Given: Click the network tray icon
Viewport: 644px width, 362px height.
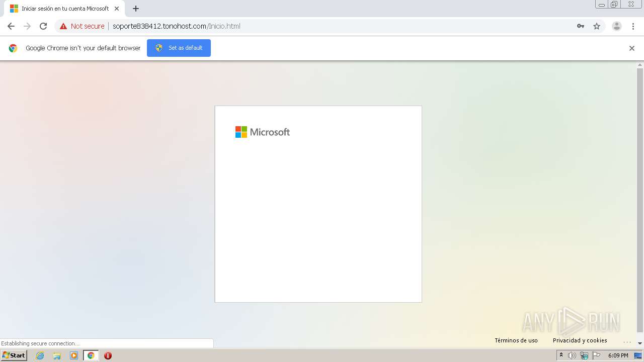Looking at the screenshot, I should point(584,355).
